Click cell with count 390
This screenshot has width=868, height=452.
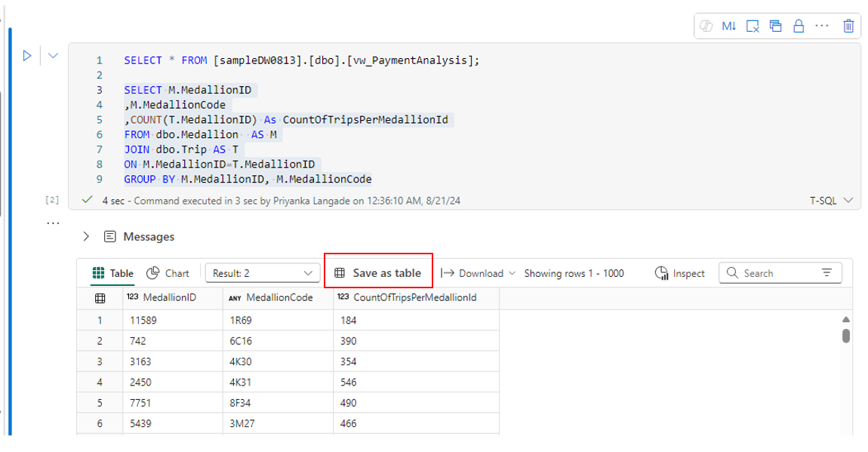click(417, 341)
